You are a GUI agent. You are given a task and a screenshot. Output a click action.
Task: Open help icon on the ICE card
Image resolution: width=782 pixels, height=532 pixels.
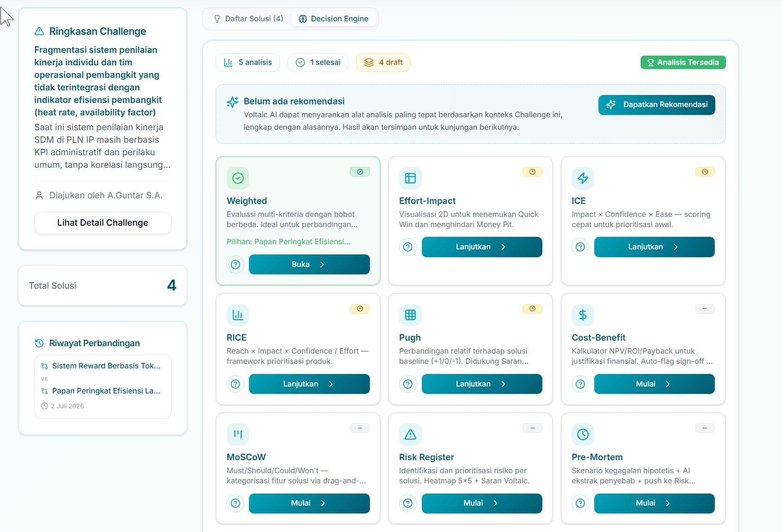(580, 247)
